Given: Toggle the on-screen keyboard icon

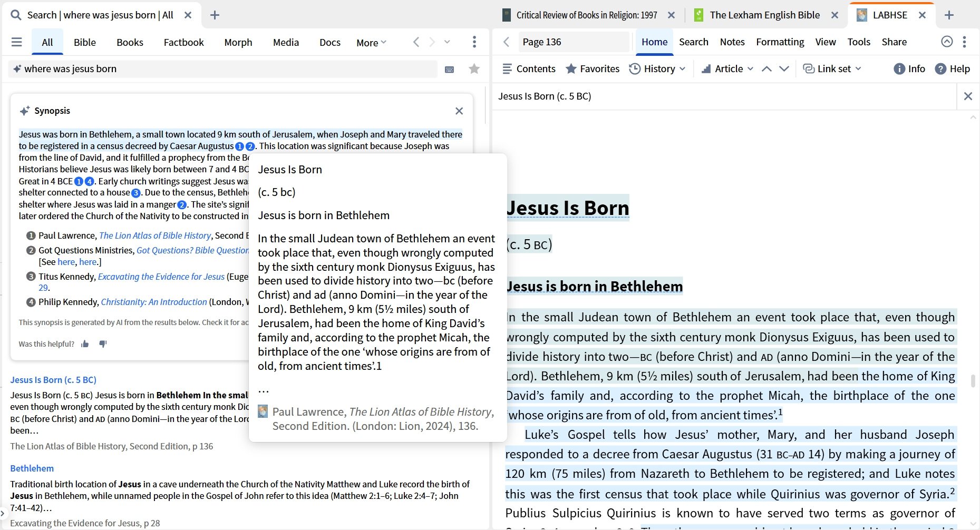Looking at the screenshot, I should pyautogui.click(x=450, y=69).
